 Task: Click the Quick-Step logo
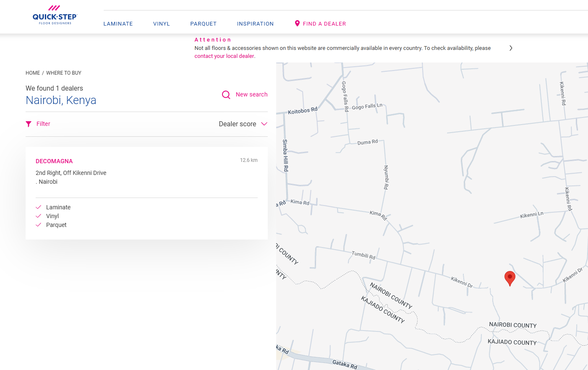55,15
